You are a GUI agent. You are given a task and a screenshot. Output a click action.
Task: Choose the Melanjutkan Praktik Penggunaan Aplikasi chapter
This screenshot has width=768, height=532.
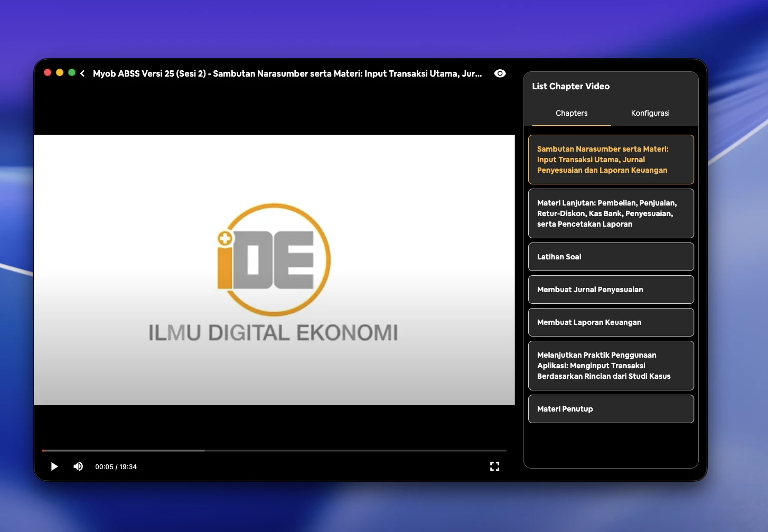(611, 366)
